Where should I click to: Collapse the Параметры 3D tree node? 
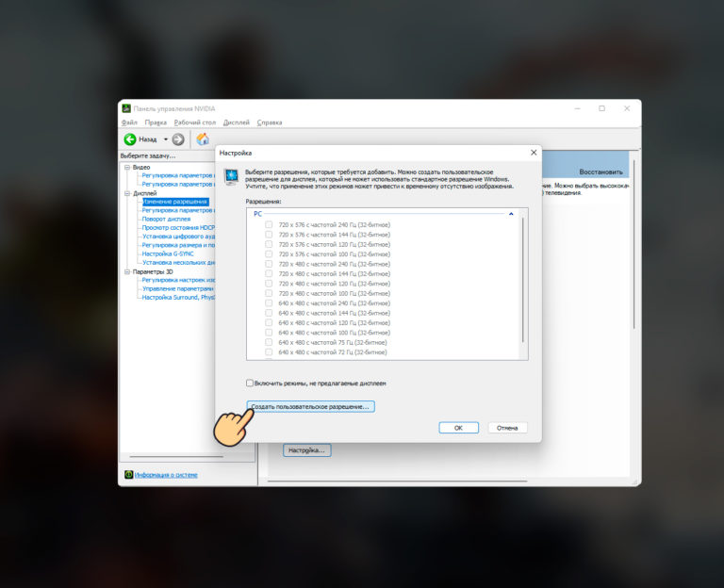127,271
